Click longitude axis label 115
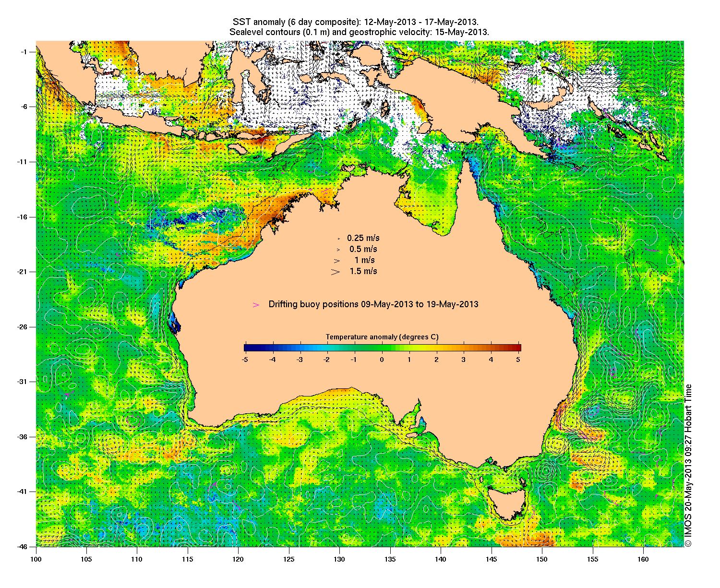 tap(188, 559)
